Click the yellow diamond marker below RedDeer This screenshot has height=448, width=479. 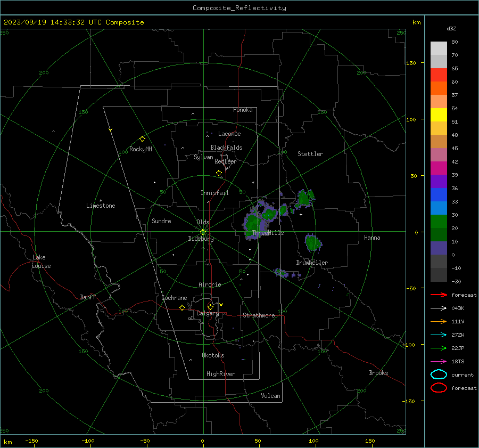click(x=219, y=173)
